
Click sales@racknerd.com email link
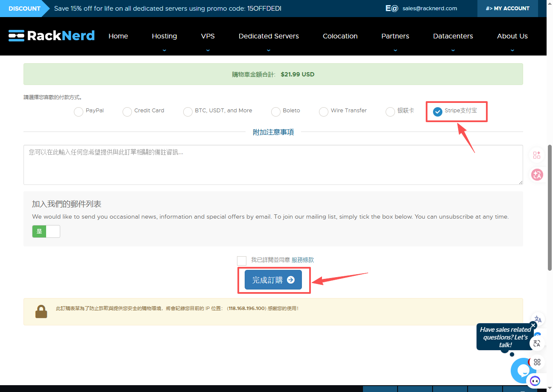click(x=430, y=9)
